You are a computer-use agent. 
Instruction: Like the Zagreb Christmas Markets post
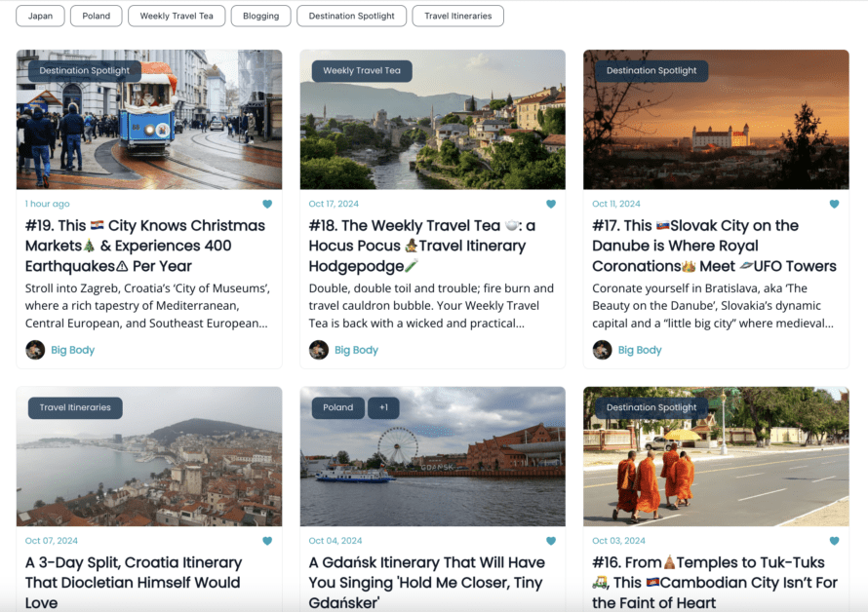268,204
